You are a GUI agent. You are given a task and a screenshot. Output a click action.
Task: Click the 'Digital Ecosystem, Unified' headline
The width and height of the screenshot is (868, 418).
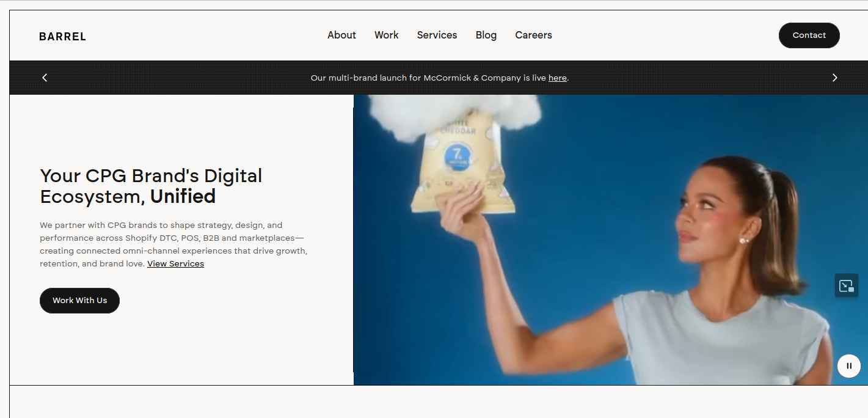(151, 186)
